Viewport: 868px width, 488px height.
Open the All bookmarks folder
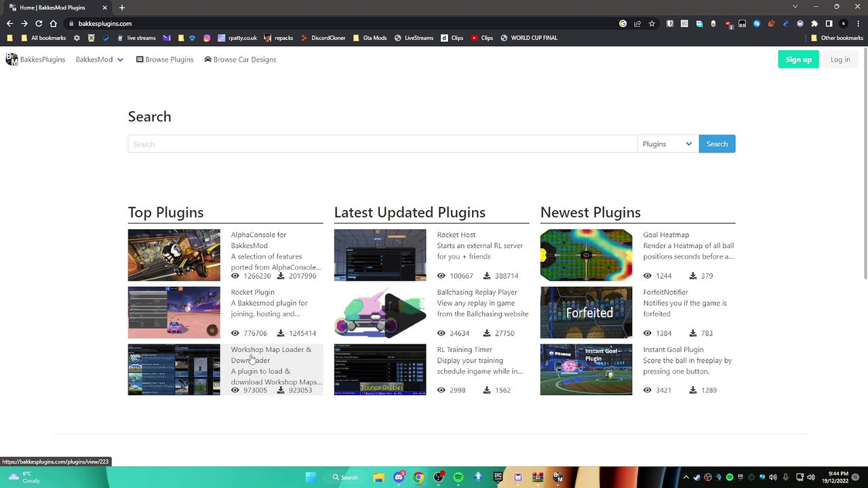tap(43, 38)
